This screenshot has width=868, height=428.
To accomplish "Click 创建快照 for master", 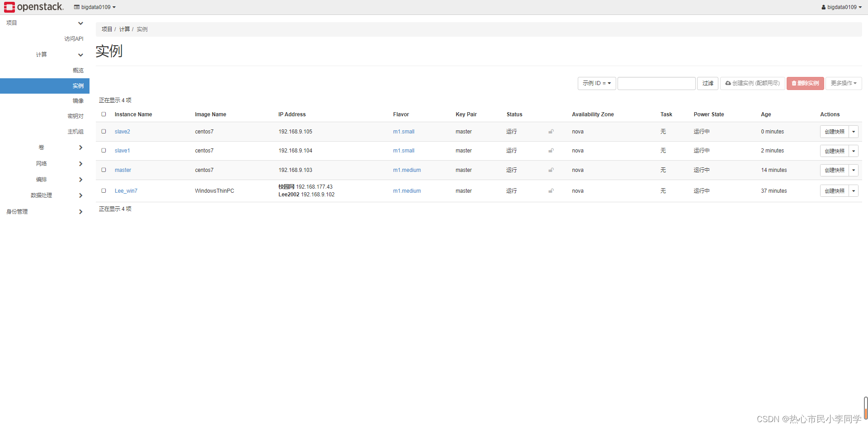I will [835, 170].
